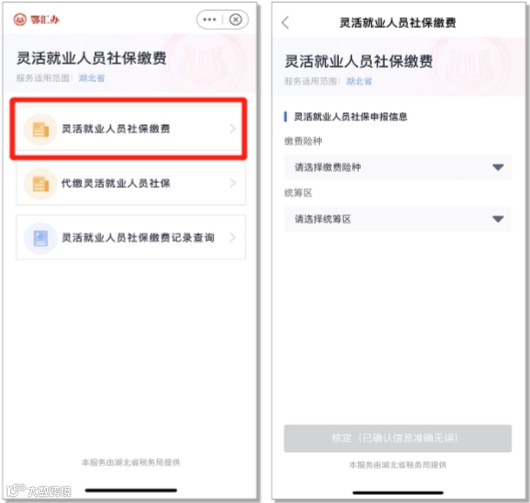Click chevron beside 灵活就业人员社保缴费 entry
The image size is (530, 503).
(x=233, y=128)
